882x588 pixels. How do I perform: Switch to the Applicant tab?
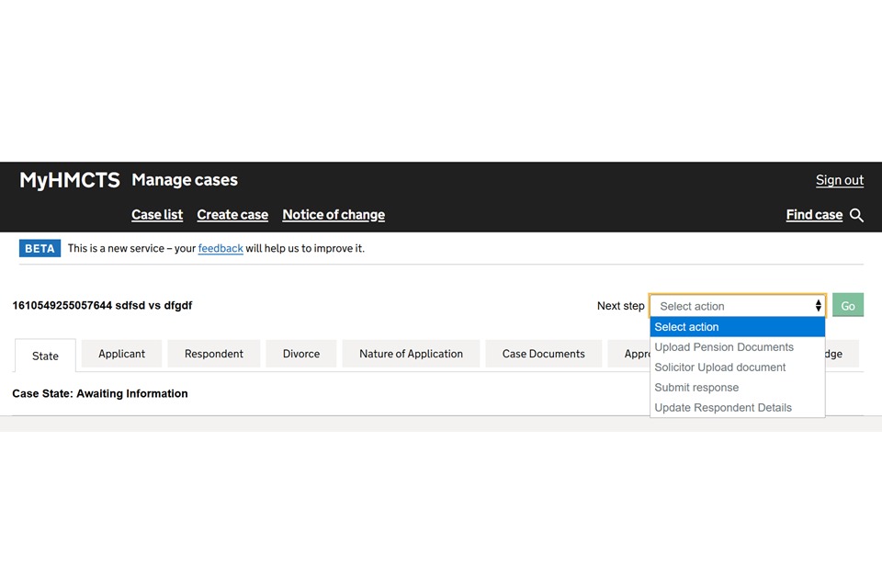[x=121, y=354]
